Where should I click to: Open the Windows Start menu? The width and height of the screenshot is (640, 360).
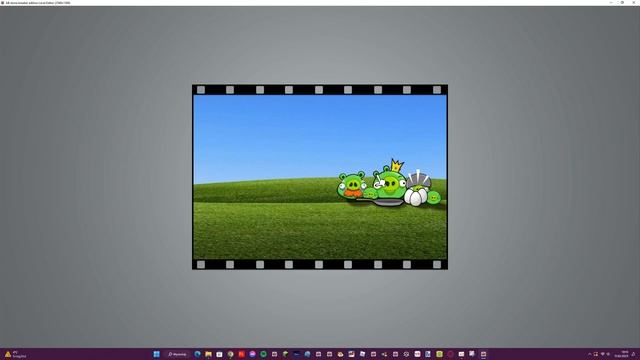pyautogui.click(x=156, y=354)
